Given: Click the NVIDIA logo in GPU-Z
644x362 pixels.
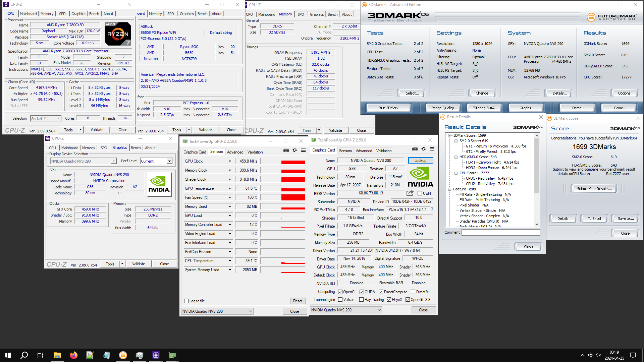Looking at the screenshot, I should point(421,177).
